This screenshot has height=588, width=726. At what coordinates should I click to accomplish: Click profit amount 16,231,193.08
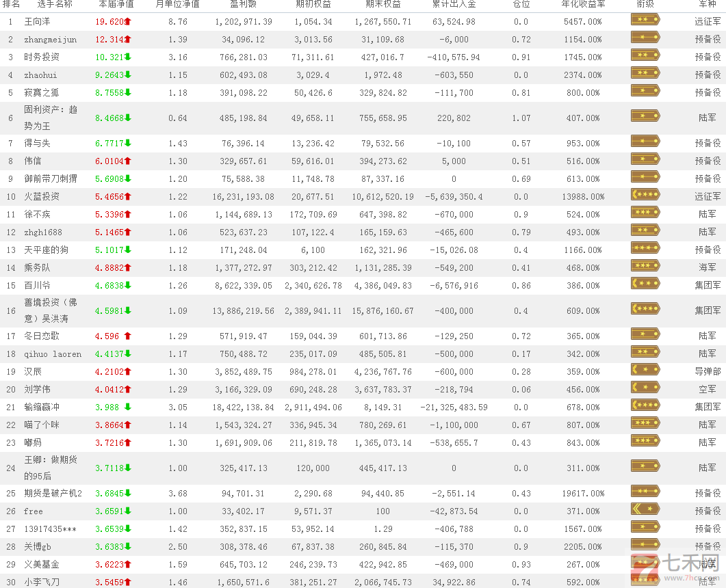point(244,197)
